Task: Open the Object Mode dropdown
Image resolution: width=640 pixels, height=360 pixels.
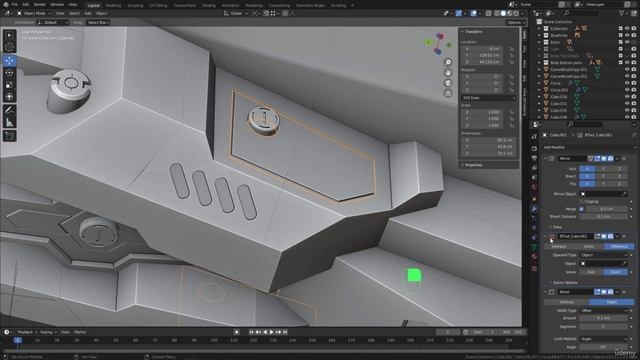Action: click(x=33, y=13)
